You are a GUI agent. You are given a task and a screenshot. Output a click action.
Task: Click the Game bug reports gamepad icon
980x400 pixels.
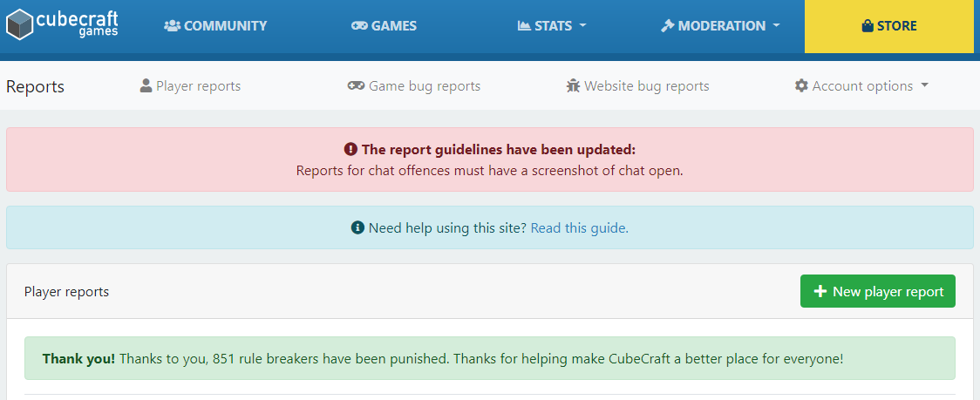[x=357, y=85]
